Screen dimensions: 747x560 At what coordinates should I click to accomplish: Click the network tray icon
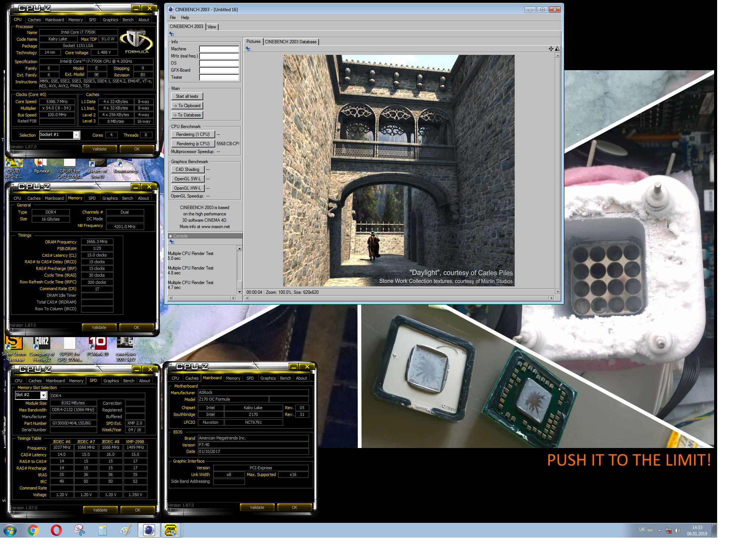click(x=669, y=531)
